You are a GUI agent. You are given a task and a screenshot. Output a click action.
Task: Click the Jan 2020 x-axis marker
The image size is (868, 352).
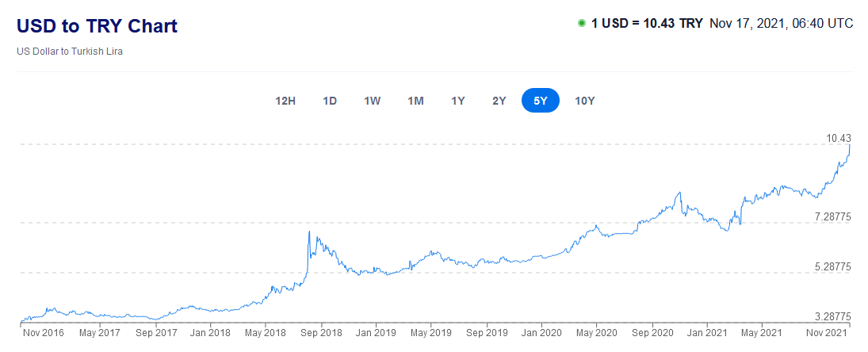[542, 333]
